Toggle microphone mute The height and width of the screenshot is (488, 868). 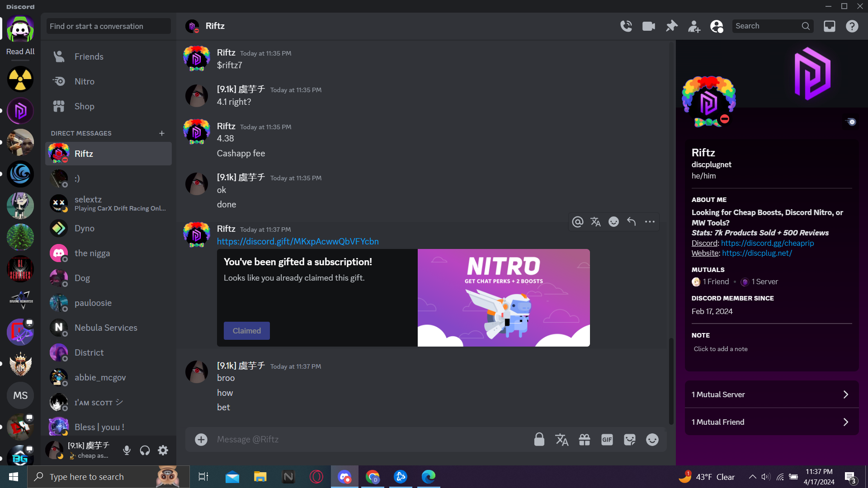click(127, 450)
